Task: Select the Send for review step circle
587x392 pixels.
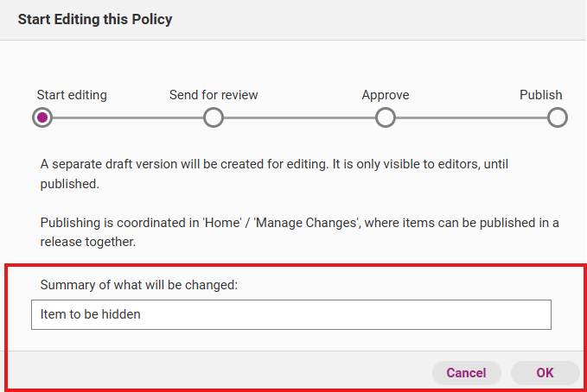Action: [x=214, y=117]
